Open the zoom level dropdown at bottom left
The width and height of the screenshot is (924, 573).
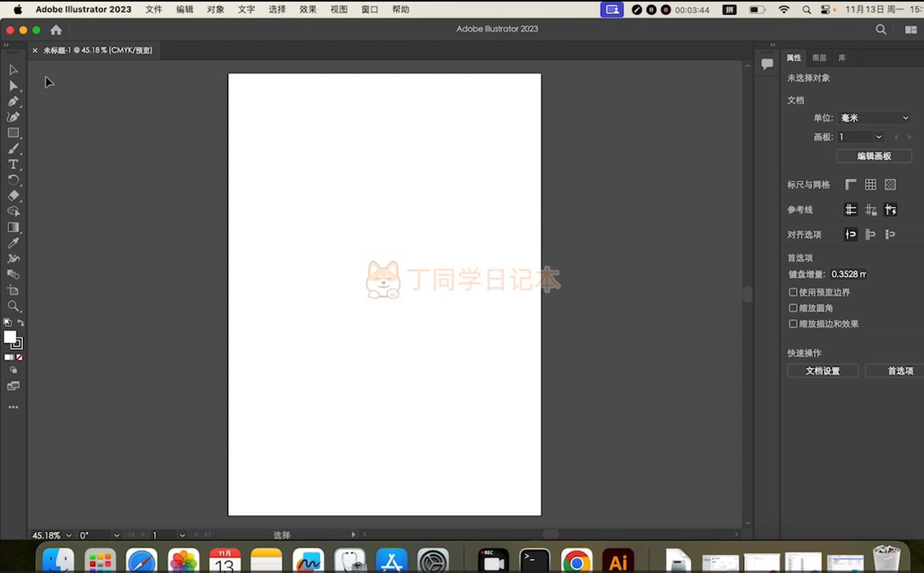tap(68, 535)
